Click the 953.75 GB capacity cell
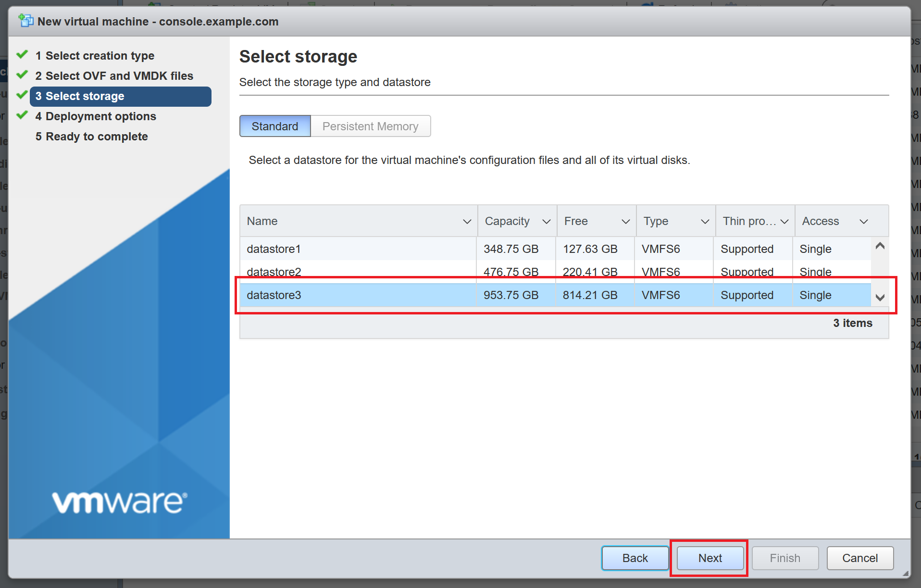The height and width of the screenshot is (588, 921). pos(516,295)
